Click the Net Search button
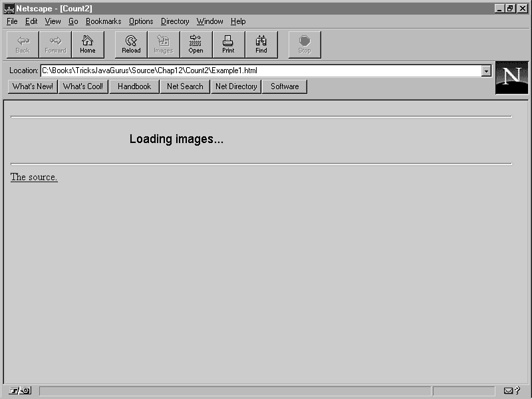The width and height of the screenshot is (532, 399). (x=185, y=86)
